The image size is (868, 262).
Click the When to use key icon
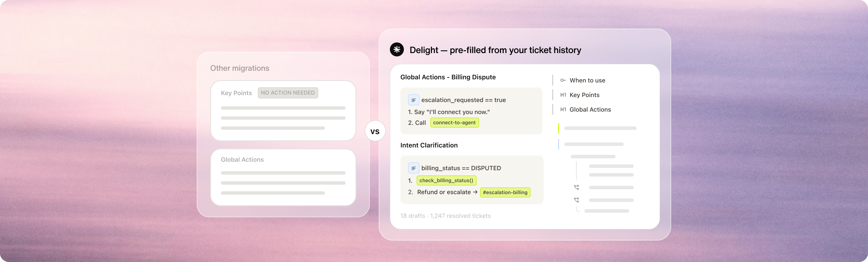point(563,80)
